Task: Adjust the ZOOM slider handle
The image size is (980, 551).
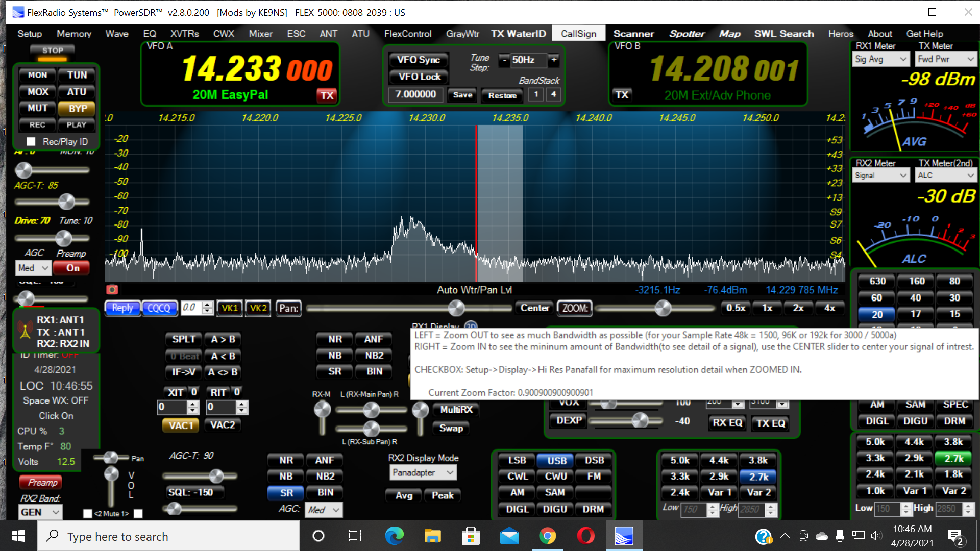Action: pyautogui.click(x=663, y=308)
